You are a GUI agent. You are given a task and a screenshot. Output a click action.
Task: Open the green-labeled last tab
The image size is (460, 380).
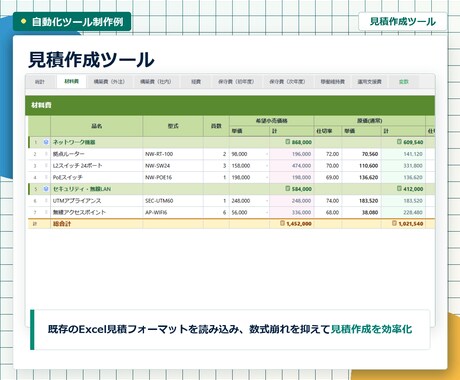404,82
